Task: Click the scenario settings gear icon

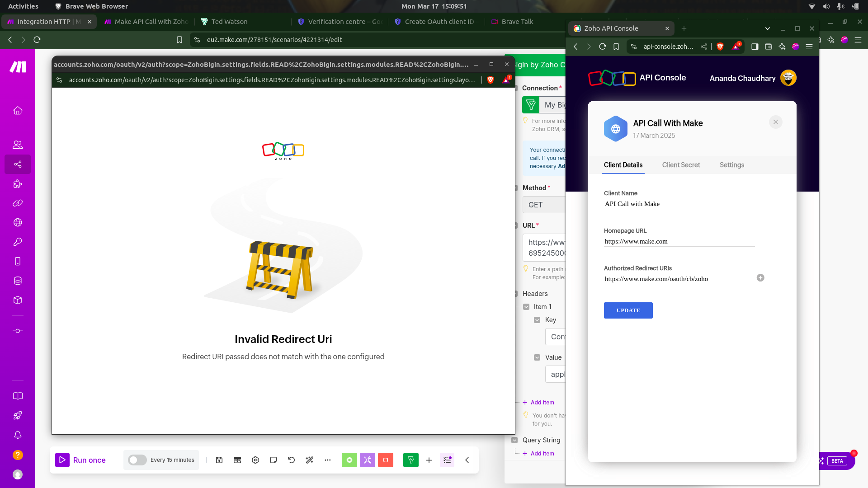Action: coord(255,460)
